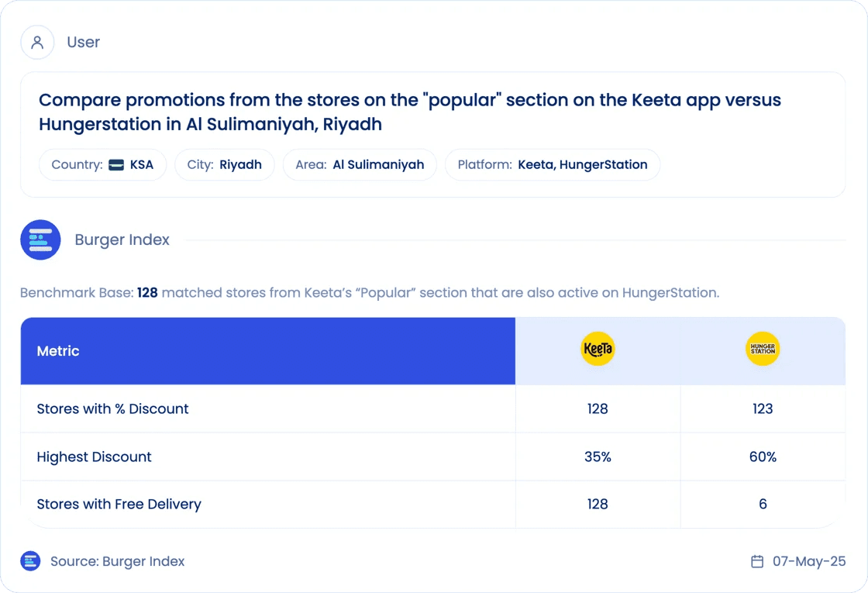Click the KSA flag icon
The height and width of the screenshot is (593, 868).
click(x=116, y=165)
